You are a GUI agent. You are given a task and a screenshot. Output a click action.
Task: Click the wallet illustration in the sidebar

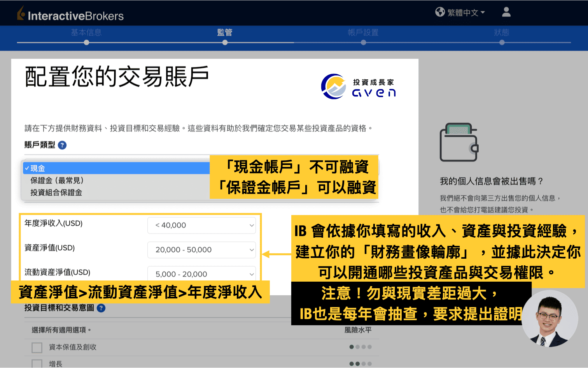coord(459,142)
